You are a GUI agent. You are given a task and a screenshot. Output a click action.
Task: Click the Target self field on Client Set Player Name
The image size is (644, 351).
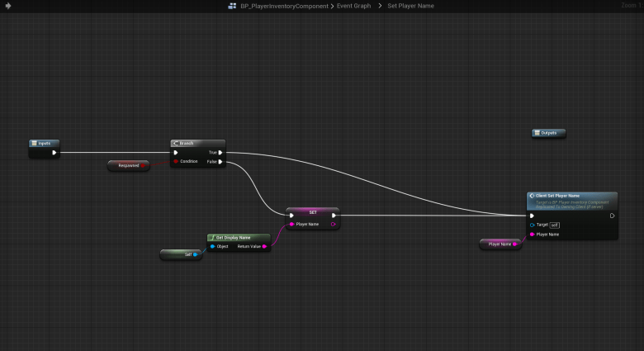click(555, 225)
